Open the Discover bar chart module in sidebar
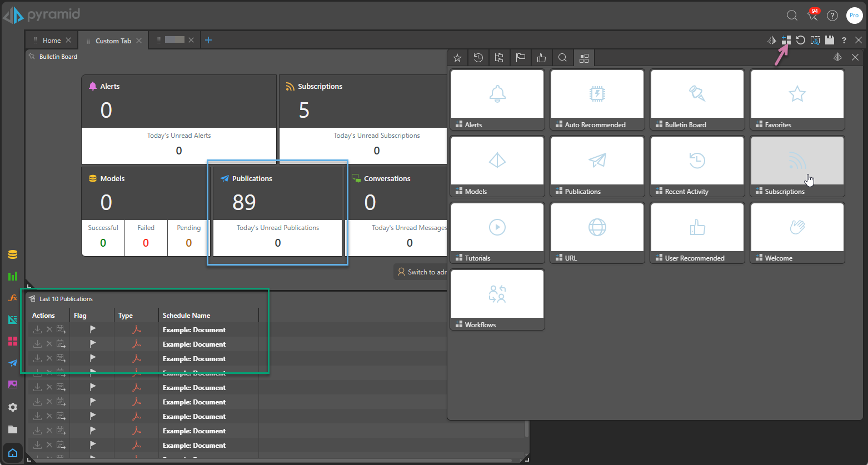 pos(13,276)
